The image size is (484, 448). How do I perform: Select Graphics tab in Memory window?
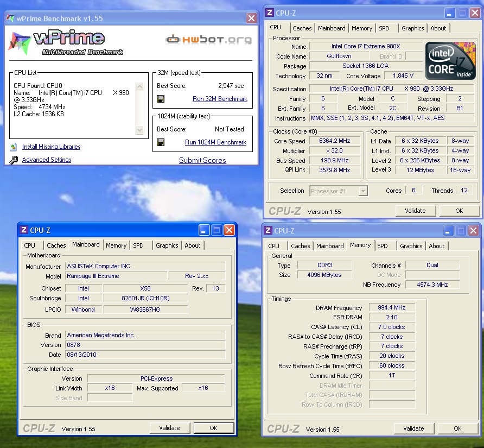[x=411, y=246]
